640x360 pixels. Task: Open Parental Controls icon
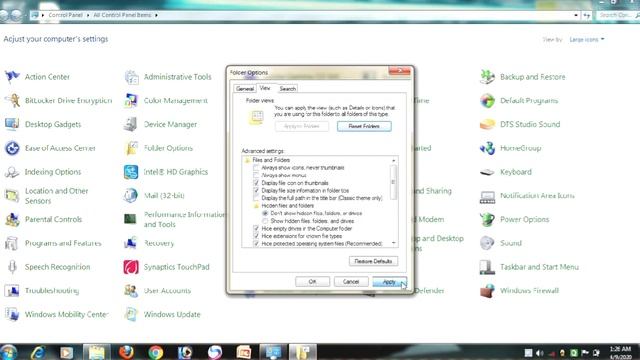tap(12, 219)
